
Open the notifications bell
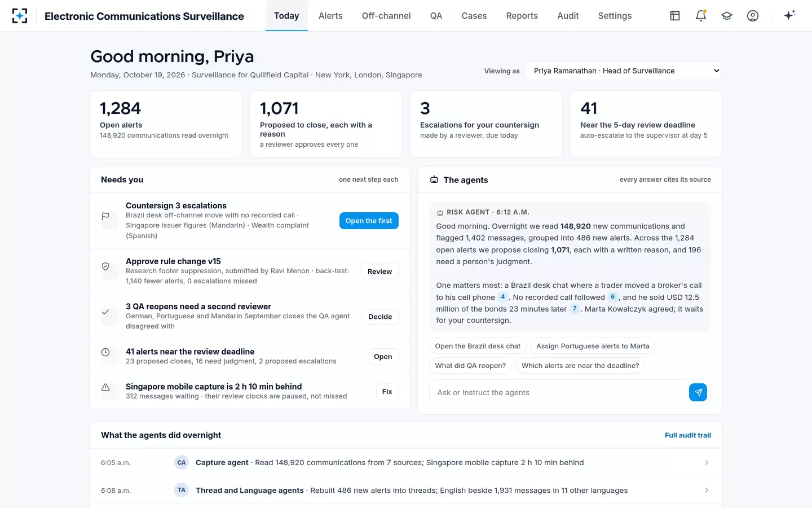[x=701, y=16]
